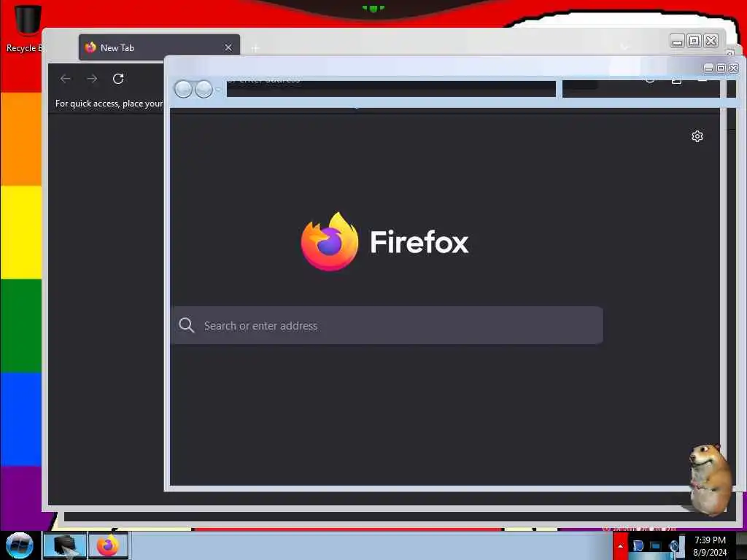
Task: Click the magnifier icon in search box
Action: tap(186, 325)
